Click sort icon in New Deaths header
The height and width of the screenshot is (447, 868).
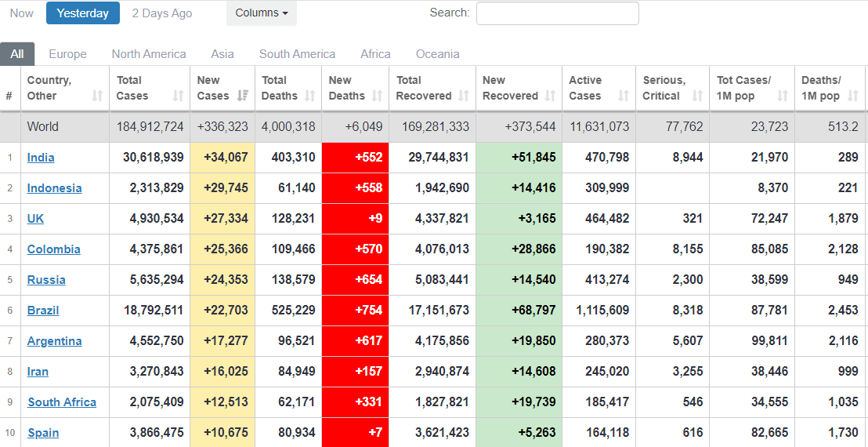click(x=378, y=96)
